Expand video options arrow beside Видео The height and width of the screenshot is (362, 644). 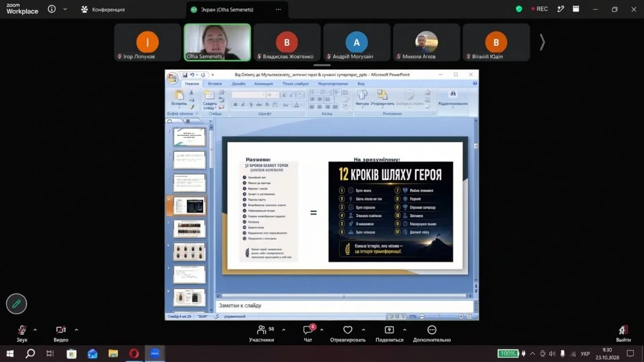point(76,330)
